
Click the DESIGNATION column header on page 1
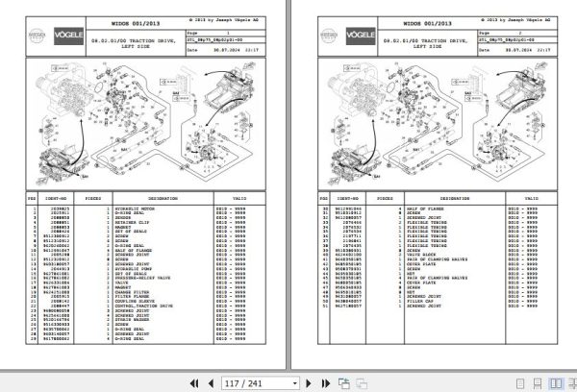[x=163, y=199]
